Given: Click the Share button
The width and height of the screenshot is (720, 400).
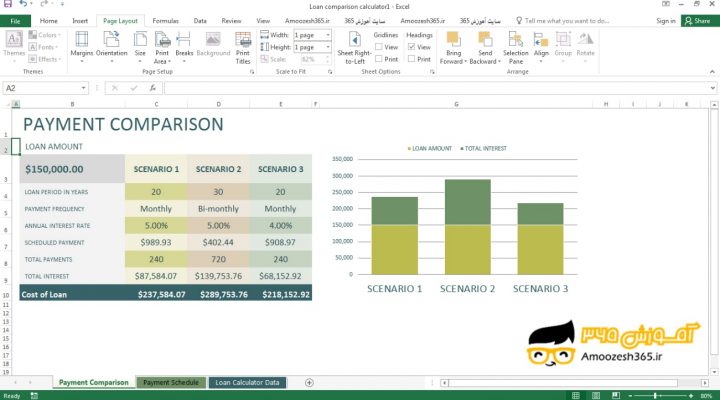Looking at the screenshot, I should [x=698, y=21].
